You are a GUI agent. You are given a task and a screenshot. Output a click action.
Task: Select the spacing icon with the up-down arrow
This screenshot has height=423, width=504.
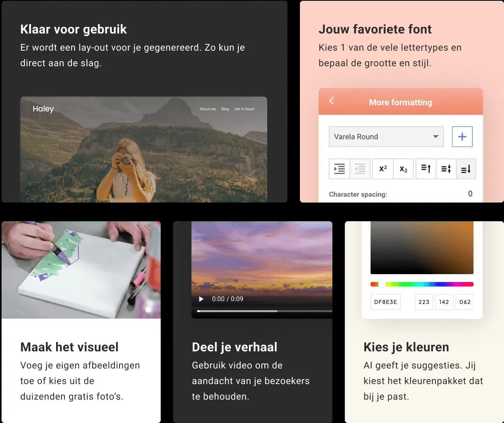(x=446, y=169)
